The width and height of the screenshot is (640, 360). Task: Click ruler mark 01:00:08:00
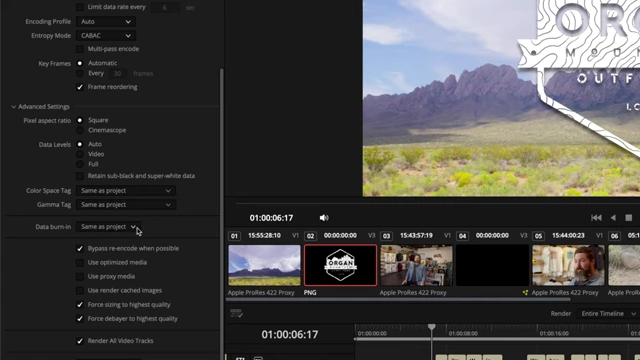pyautogui.click(x=463, y=333)
